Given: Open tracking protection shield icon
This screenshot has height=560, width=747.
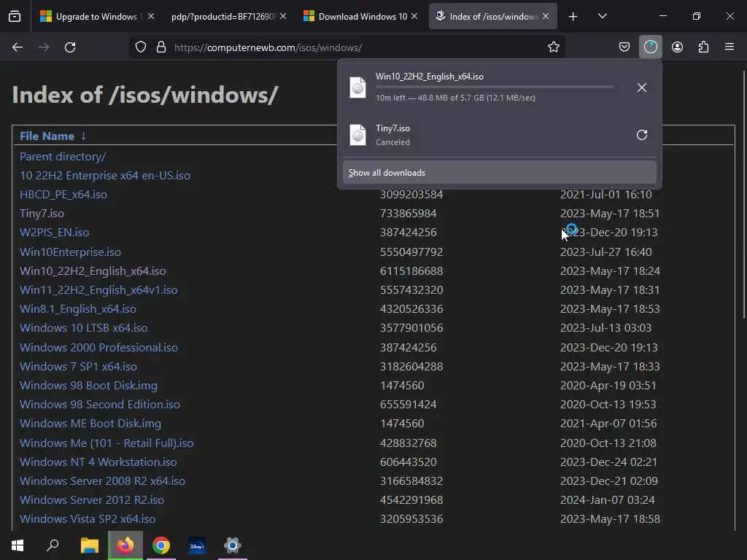Looking at the screenshot, I should [141, 47].
